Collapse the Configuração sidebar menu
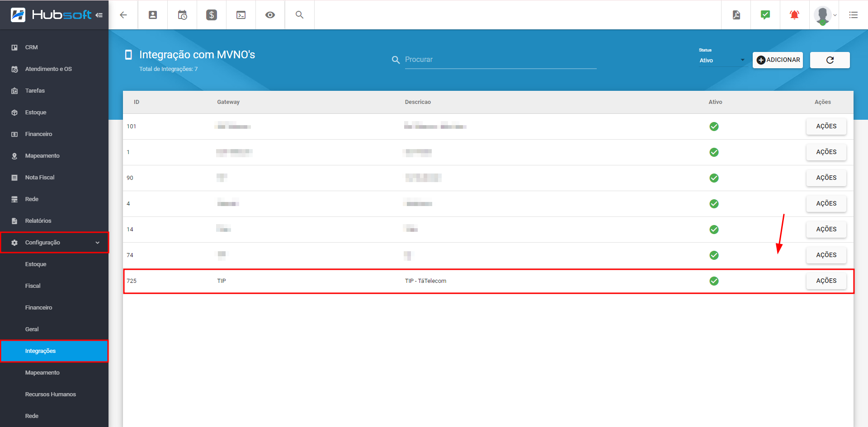The width and height of the screenshot is (868, 427). 55,243
